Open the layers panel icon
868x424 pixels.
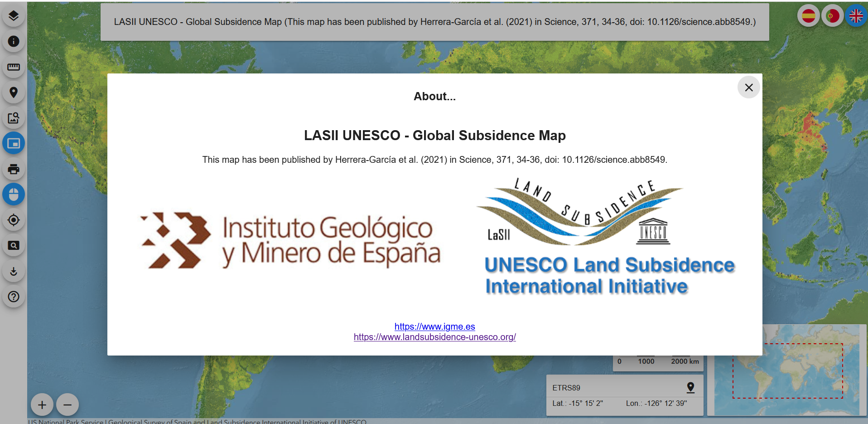pos(14,16)
